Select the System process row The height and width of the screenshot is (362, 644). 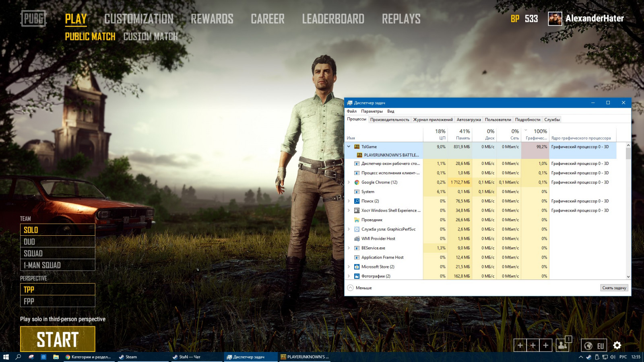point(481,192)
